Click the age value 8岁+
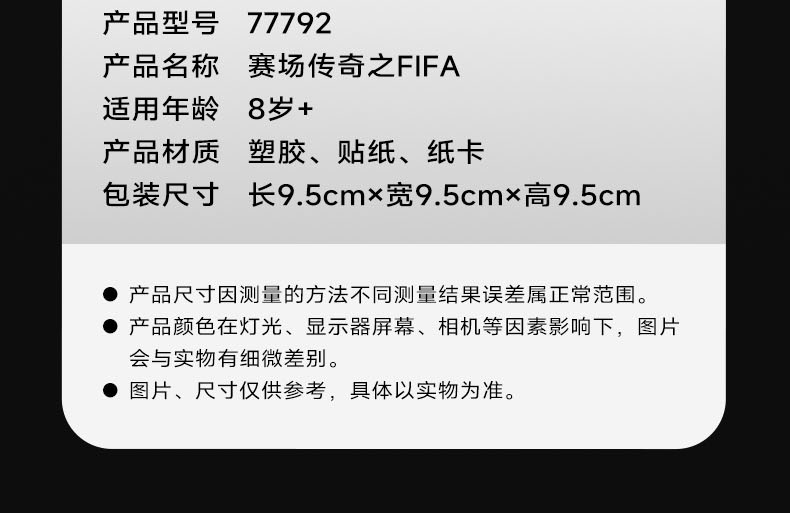790x513 pixels. point(280,109)
